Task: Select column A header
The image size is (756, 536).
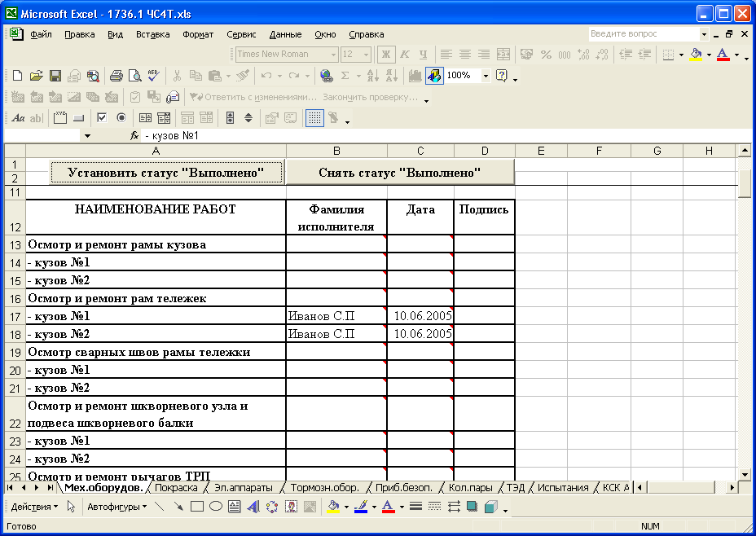Action: [x=156, y=151]
